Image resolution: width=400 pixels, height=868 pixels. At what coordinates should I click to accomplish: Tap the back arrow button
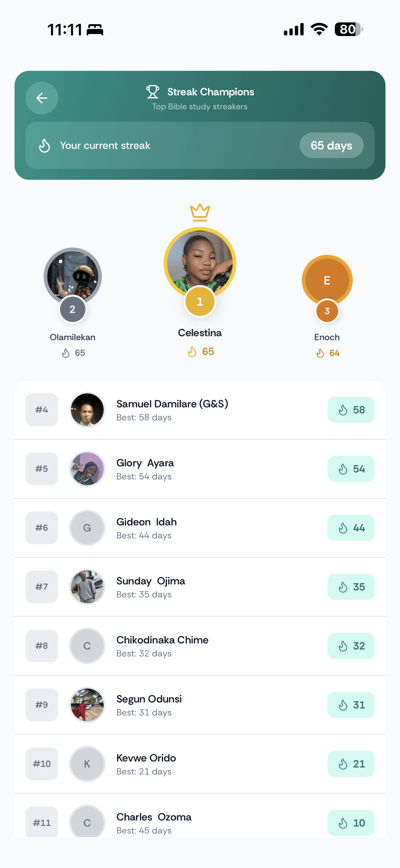[42, 98]
